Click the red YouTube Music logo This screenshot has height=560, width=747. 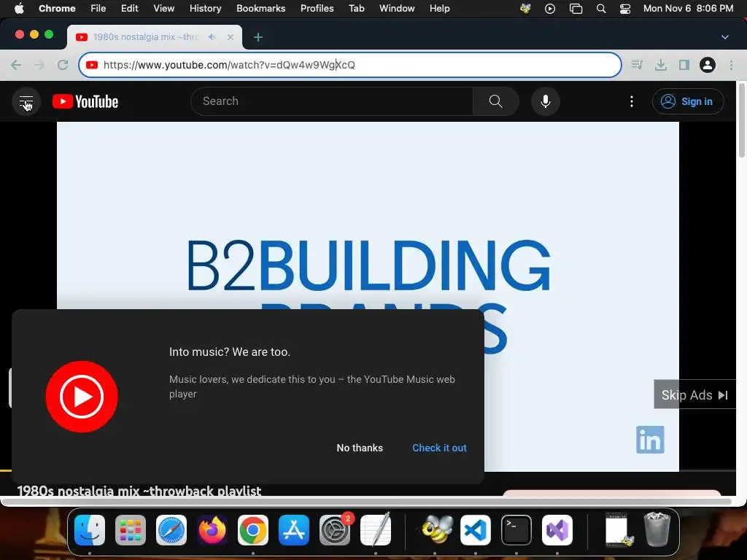pos(82,396)
